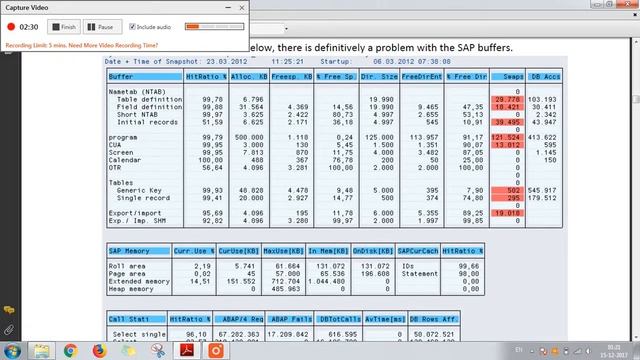Open File Explorer from the taskbar

(41, 351)
